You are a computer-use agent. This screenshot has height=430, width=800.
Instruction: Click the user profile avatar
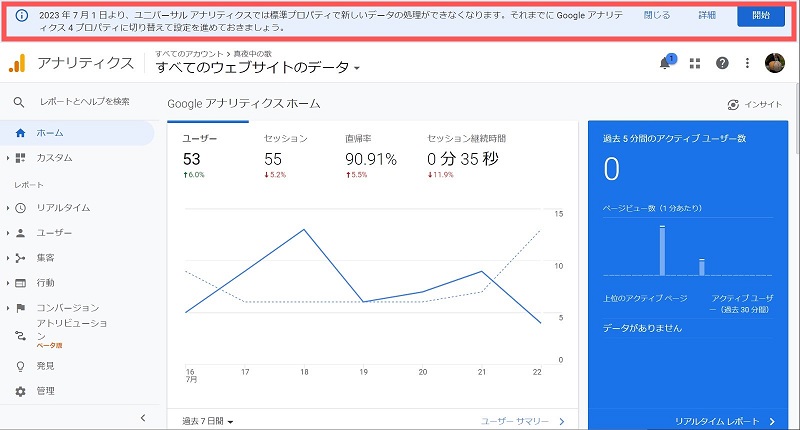point(774,63)
